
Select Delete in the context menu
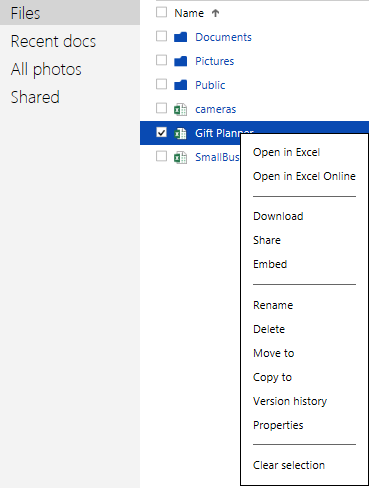(x=269, y=329)
